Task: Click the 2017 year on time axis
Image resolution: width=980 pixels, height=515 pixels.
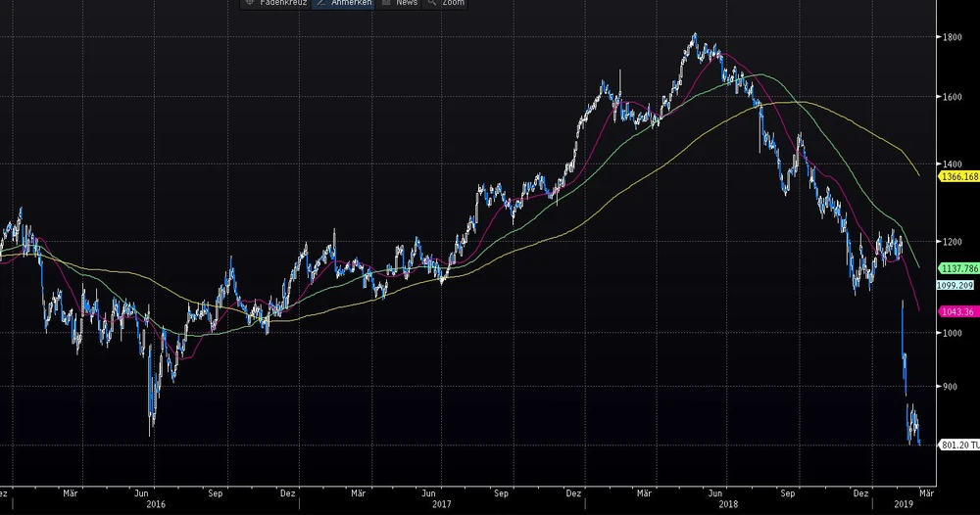Action: [441, 505]
